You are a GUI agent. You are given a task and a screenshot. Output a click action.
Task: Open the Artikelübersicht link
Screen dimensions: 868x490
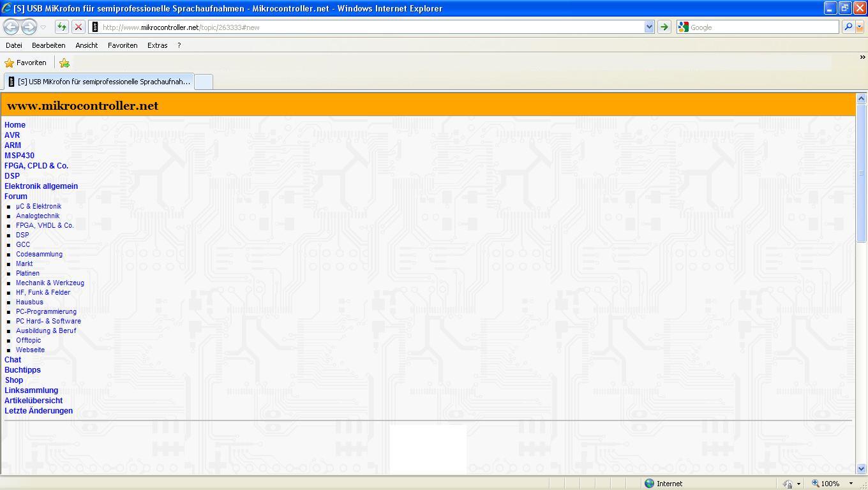[33, 401]
